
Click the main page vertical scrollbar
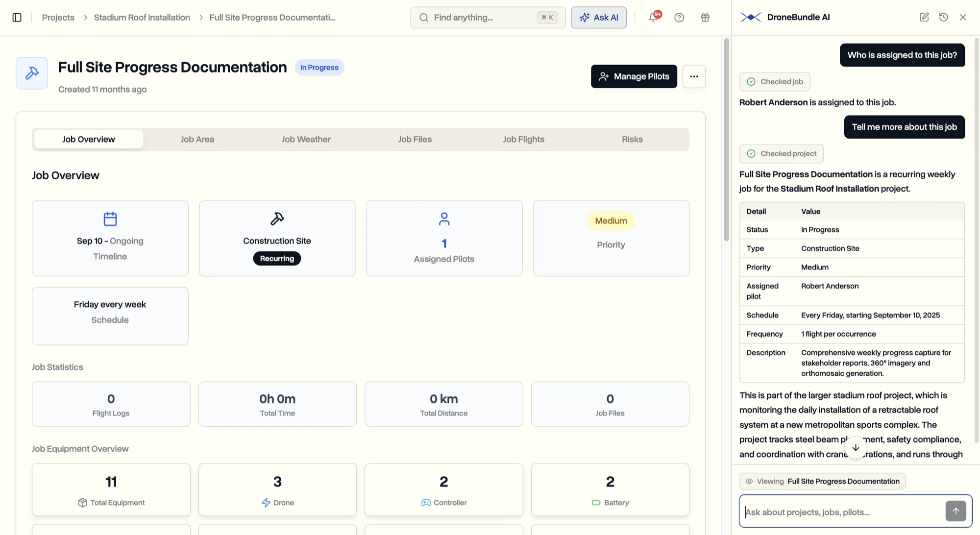tap(726, 140)
